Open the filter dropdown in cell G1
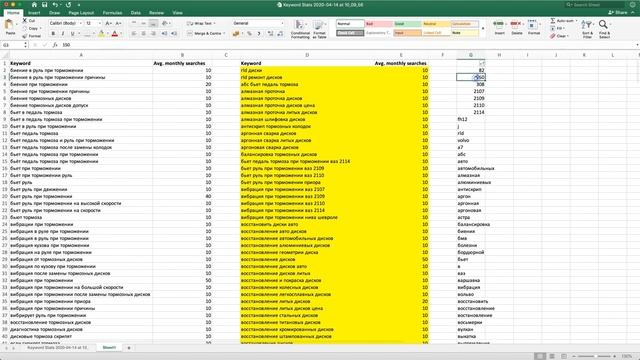Image resolution: width=640 pixels, height=360 pixels. [482, 63]
